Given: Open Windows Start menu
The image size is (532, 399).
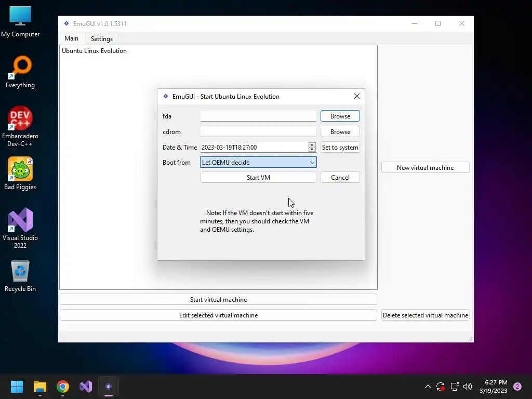Looking at the screenshot, I should [x=17, y=387].
